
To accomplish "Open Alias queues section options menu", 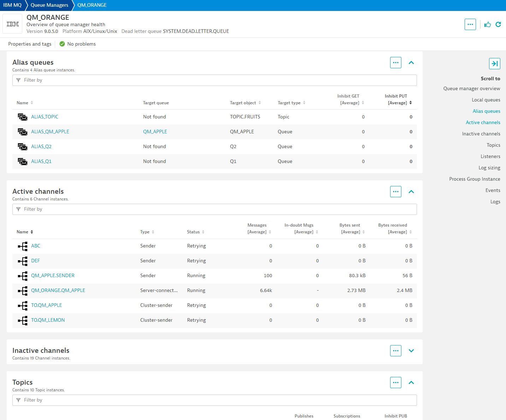I will tap(395, 63).
